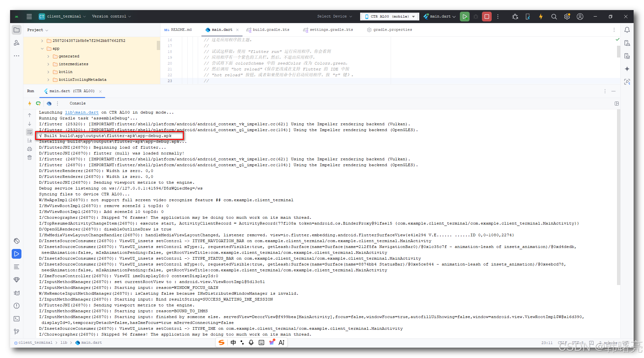Open the Terminal tool window
This screenshot has width=644, height=358.
coord(17,319)
